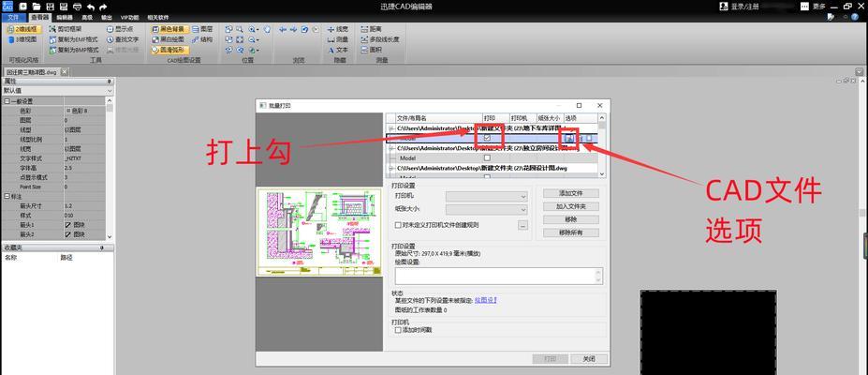Collapse the 地下车库详图 file tree node
Image resolution: width=868 pixels, height=375 pixels.
point(391,127)
